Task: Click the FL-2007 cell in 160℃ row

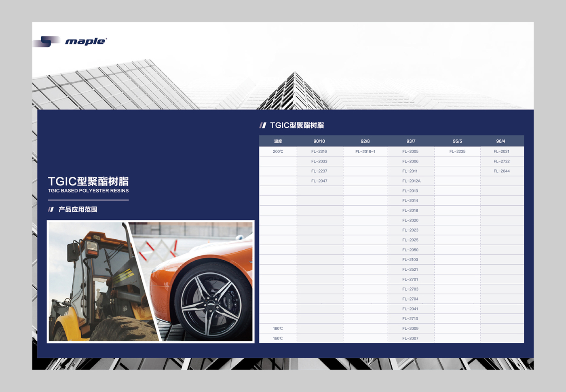Action: pyautogui.click(x=410, y=338)
